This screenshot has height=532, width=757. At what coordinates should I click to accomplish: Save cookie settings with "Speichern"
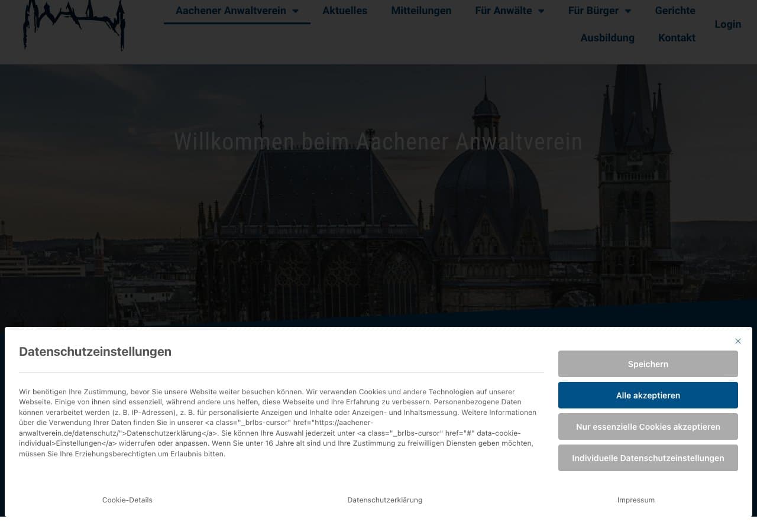[648, 364]
